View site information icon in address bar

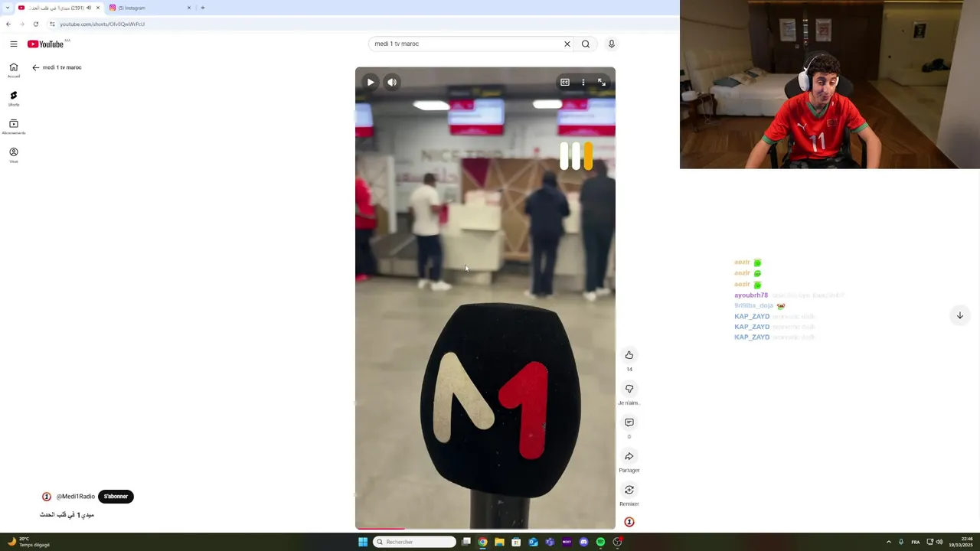(52, 24)
